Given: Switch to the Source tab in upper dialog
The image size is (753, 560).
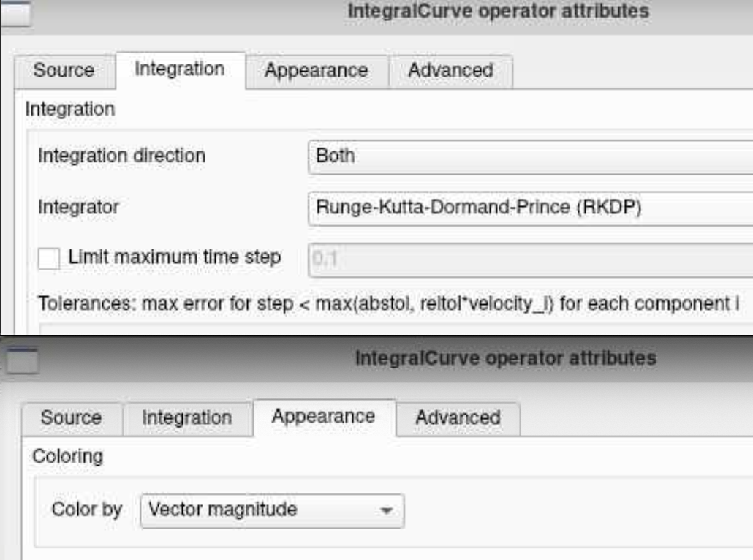Looking at the screenshot, I should click(64, 71).
